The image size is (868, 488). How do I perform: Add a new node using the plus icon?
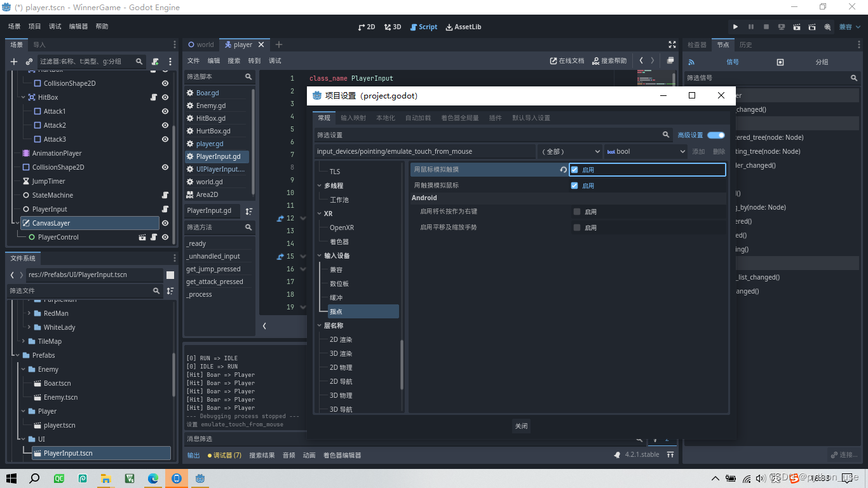14,61
